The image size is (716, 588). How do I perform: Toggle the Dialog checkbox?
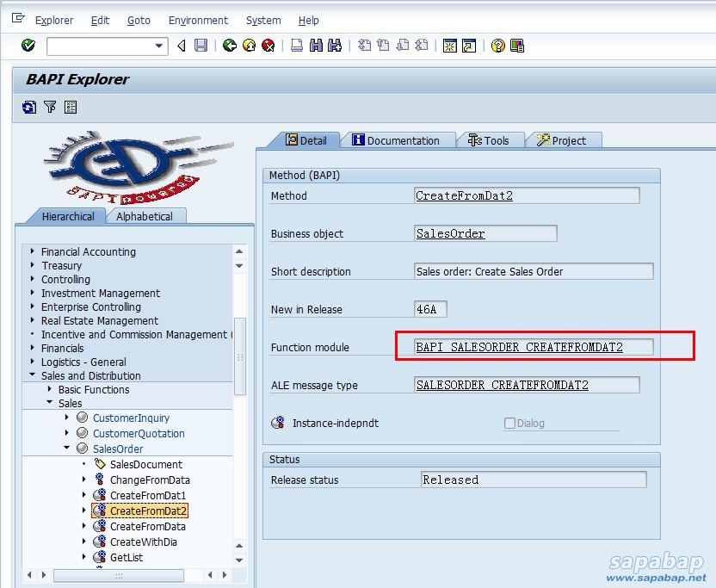tap(509, 423)
